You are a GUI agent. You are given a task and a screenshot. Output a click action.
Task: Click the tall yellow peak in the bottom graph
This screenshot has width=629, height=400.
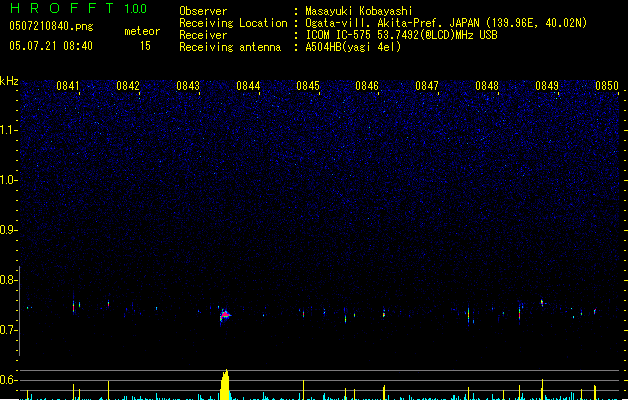coord(226,384)
